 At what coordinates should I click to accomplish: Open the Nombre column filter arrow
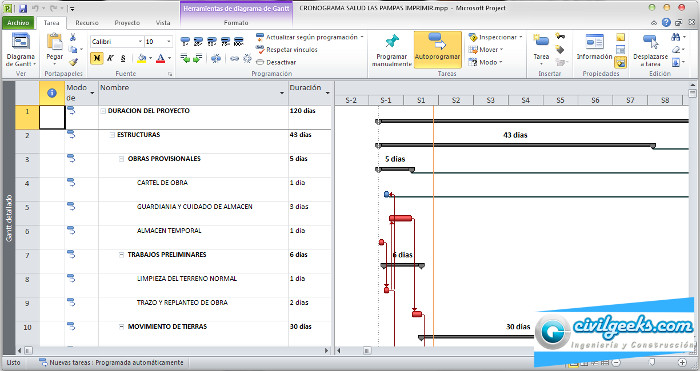point(282,93)
